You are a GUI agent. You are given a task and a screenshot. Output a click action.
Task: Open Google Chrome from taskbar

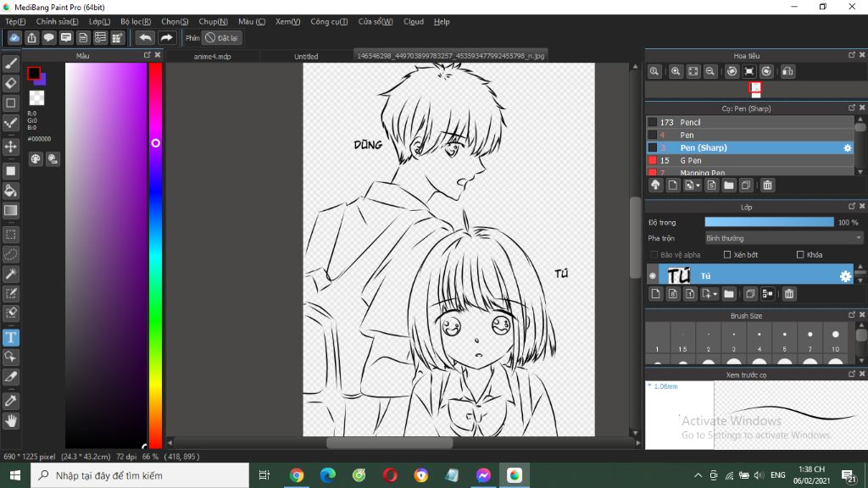click(x=296, y=475)
